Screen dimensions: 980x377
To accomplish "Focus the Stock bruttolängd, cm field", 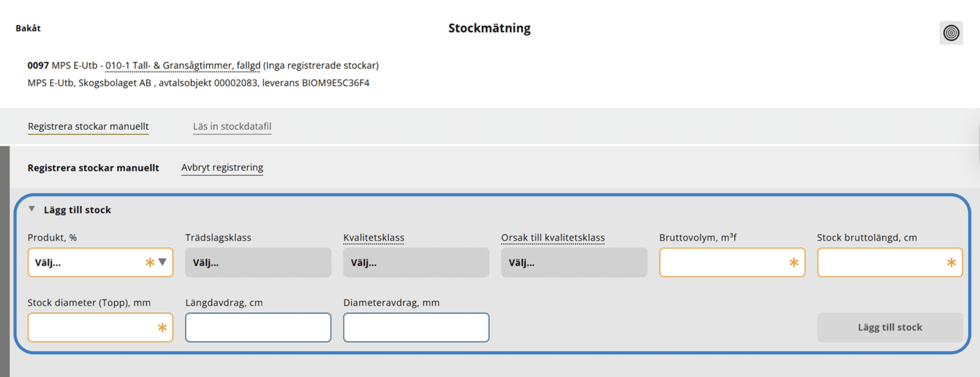I will tap(890, 262).
